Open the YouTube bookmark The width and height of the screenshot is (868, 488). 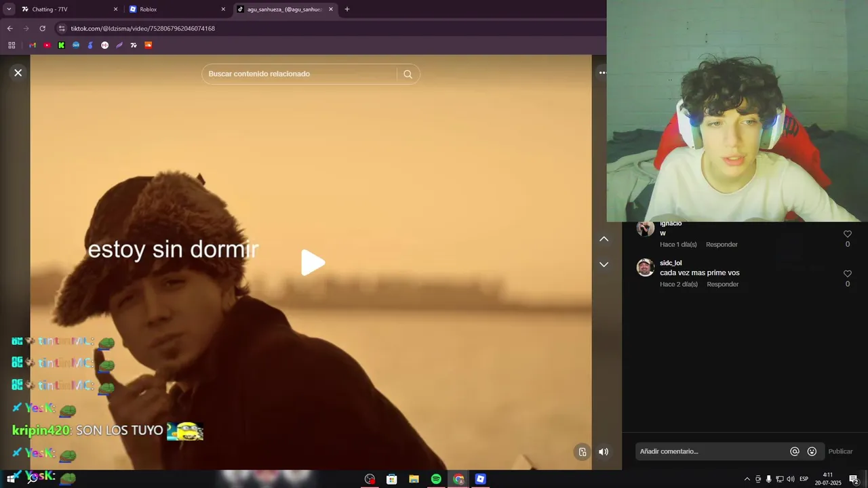point(47,45)
